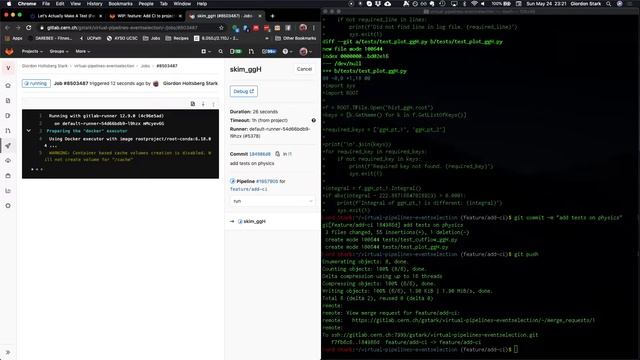
Task: Open the Project overview home sidebar icon
Action: (8, 85)
